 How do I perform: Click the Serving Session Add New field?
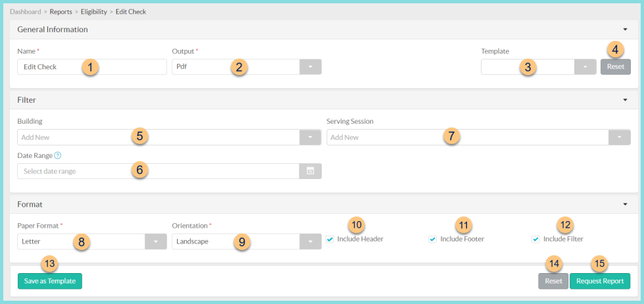pos(468,138)
